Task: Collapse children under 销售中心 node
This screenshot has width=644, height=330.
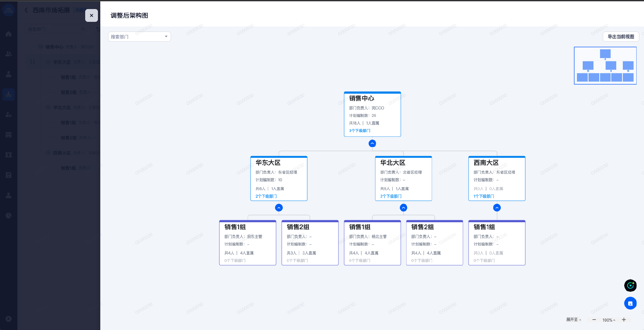Action: tap(372, 143)
